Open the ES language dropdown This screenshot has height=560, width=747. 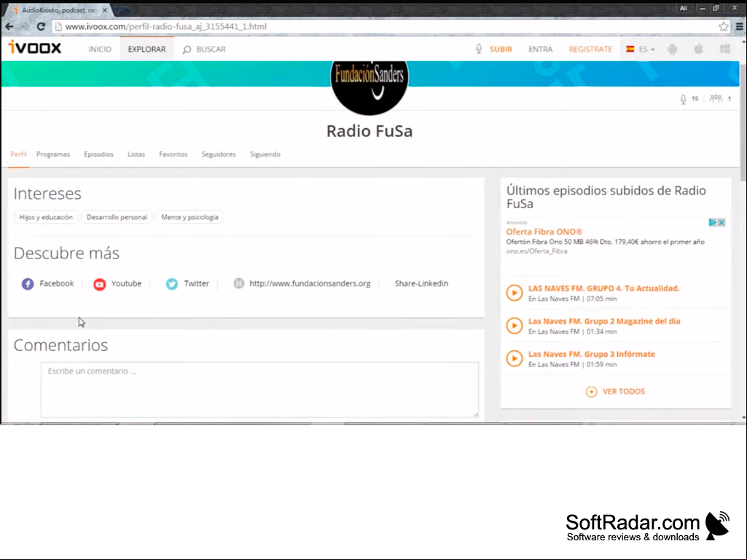[x=641, y=49]
